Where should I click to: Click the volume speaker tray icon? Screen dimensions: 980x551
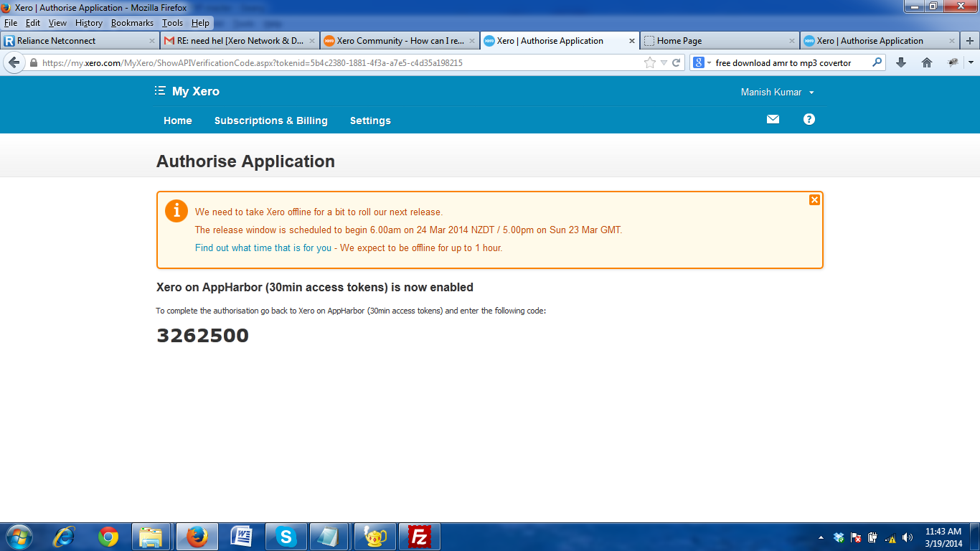pos(908,537)
